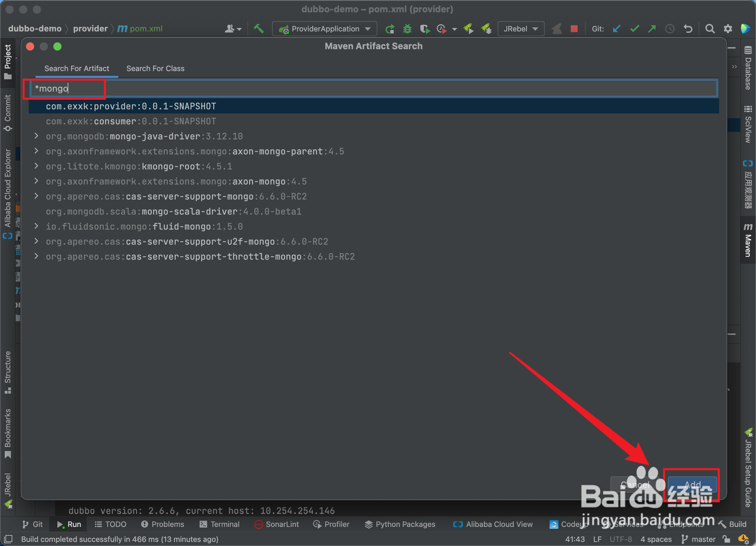Click the Add button
Viewport: 756px width, 546px height.
tap(692, 484)
